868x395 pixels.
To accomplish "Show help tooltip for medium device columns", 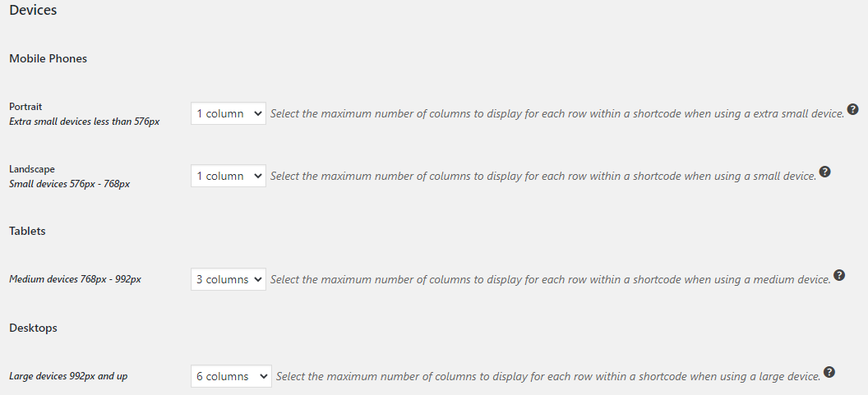I will [839, 275].
